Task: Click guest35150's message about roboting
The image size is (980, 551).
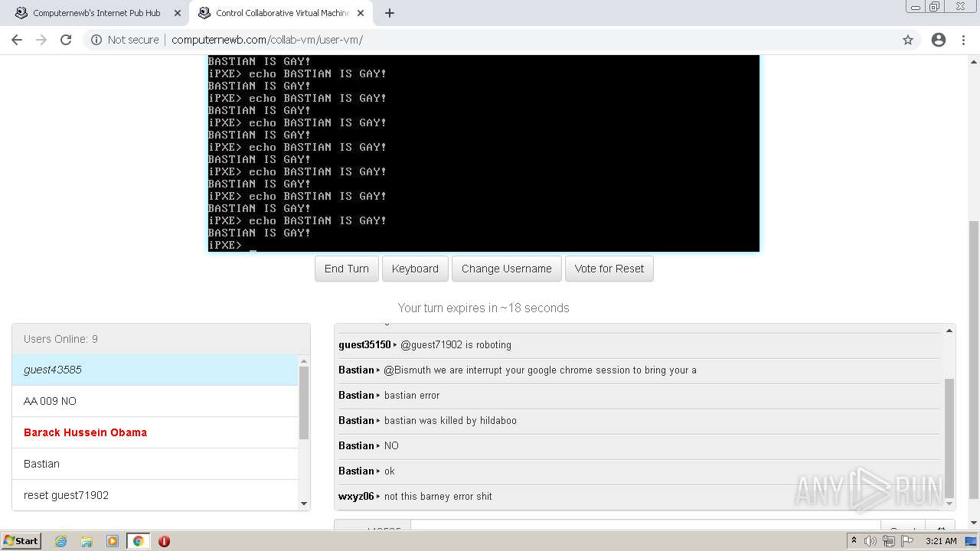Action: [x=456, y=344]
